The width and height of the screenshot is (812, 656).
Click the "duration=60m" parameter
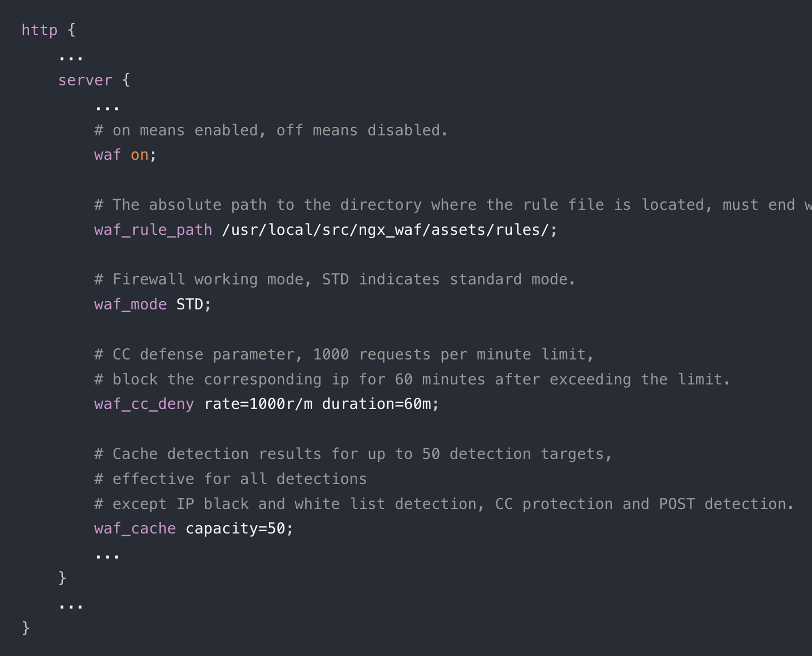376,404
